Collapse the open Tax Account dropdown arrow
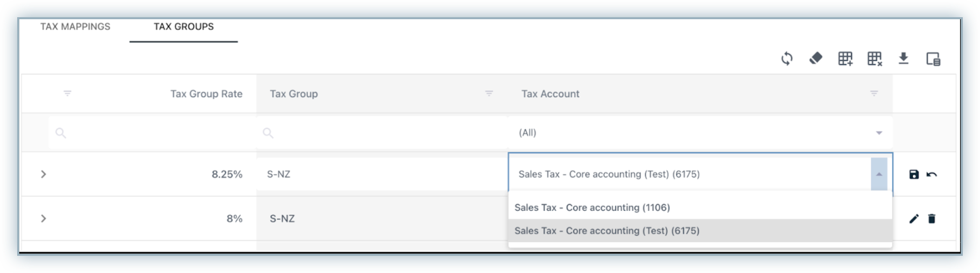980x273 pixels. click(879, 174)
